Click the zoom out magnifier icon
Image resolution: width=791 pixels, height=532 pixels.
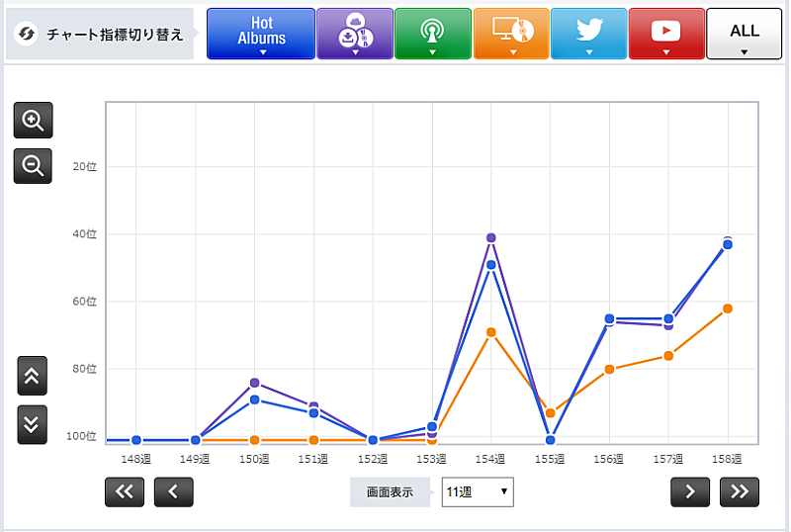click(33, 166)
